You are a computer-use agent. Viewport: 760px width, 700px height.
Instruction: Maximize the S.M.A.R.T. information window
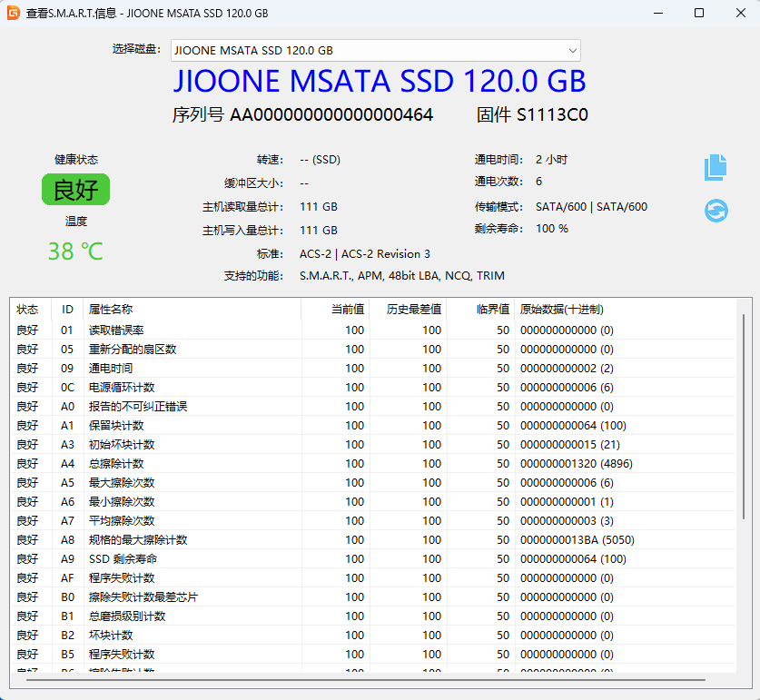(698, 14)
